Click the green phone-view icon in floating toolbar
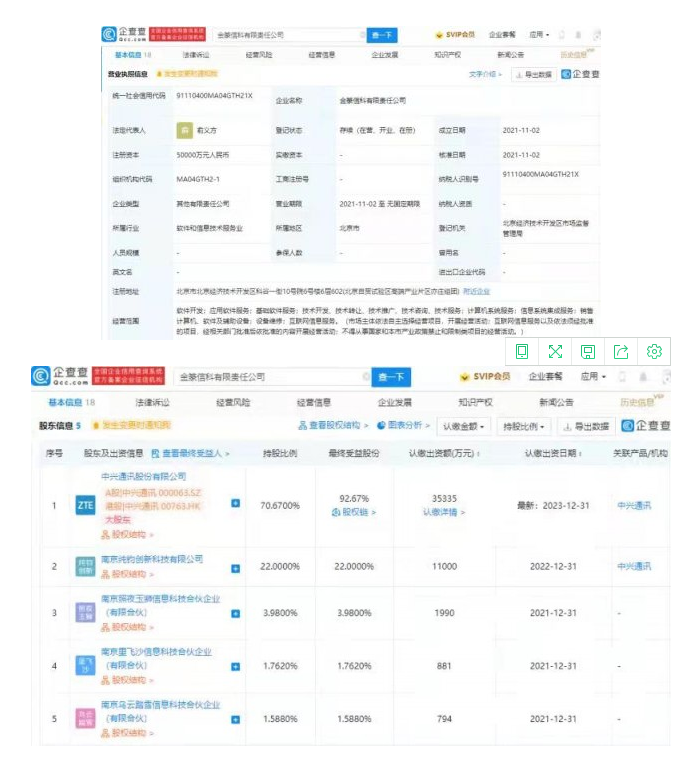The image size is (686, 760). click(522, 351)
